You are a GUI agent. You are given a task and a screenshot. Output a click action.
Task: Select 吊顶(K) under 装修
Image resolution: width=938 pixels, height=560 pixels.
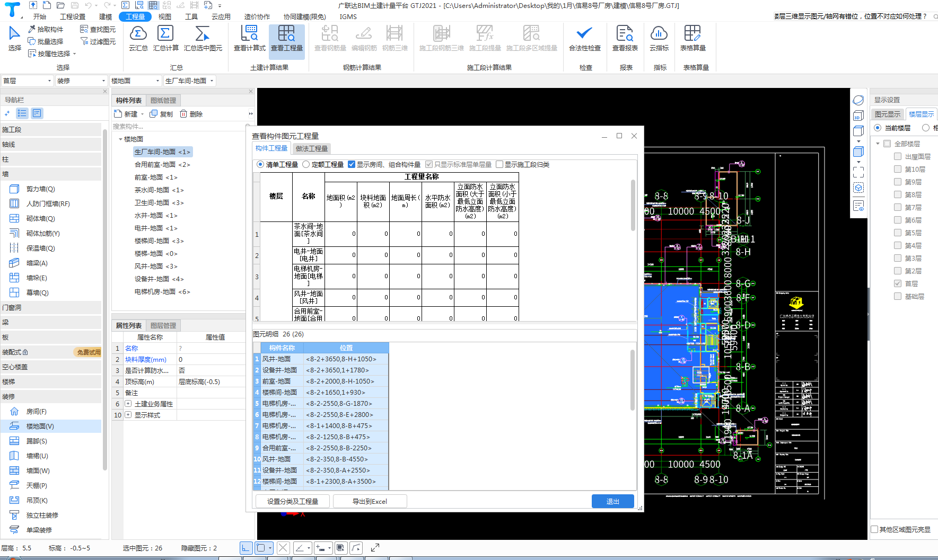tap(36, 501)
